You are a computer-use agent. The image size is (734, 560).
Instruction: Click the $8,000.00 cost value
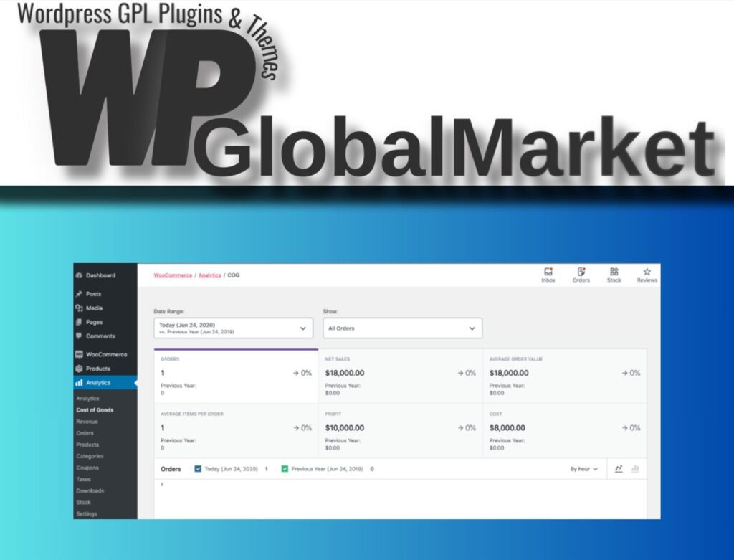pos(507,428)
